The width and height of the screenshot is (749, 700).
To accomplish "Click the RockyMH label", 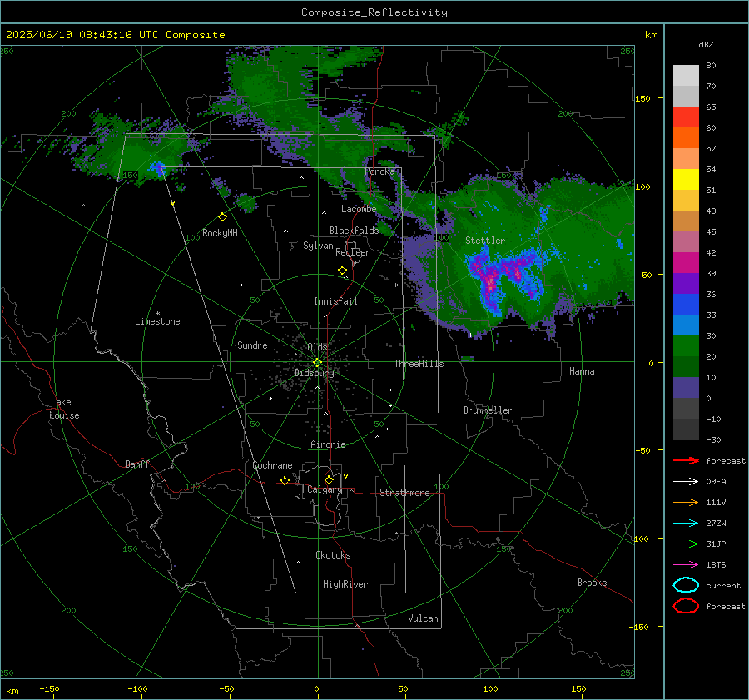I will 220,233.
